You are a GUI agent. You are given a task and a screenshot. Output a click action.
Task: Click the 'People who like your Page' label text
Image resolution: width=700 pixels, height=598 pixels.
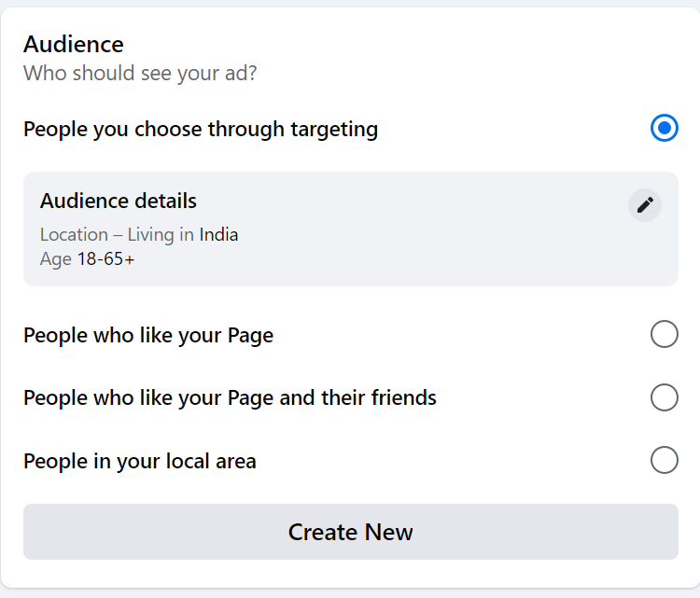tap(148, 336)
